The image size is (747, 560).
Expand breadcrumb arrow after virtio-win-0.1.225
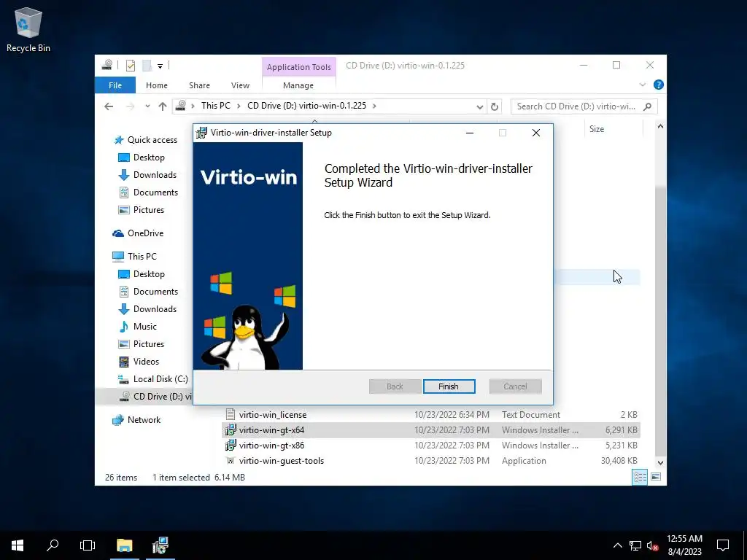(x=374, y=106)
